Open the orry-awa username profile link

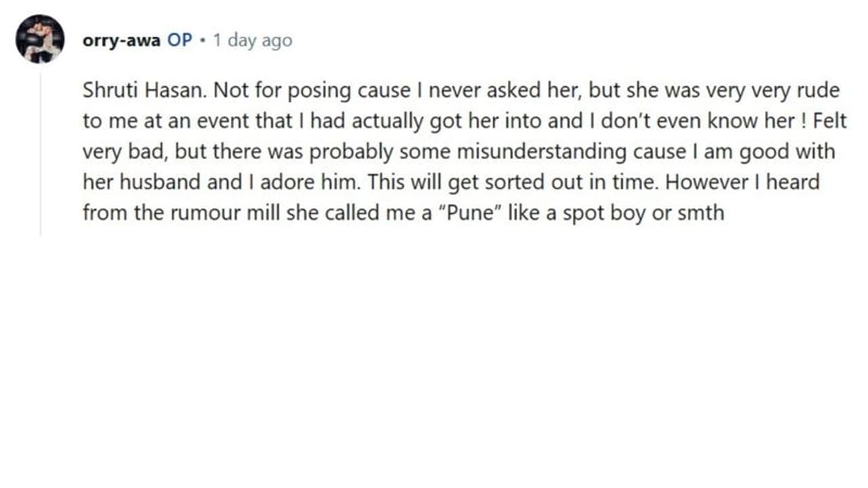(x=121, y=41)
